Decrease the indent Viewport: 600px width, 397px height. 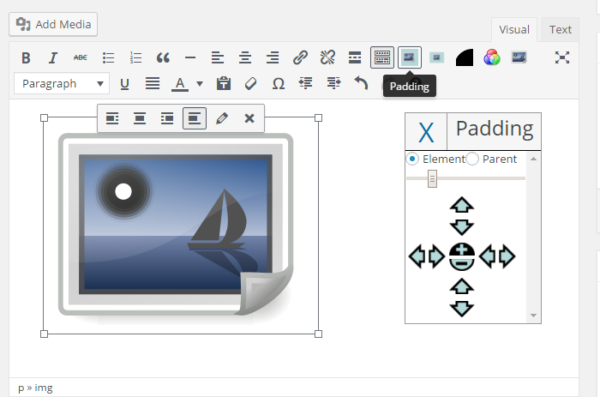(306, 83)
